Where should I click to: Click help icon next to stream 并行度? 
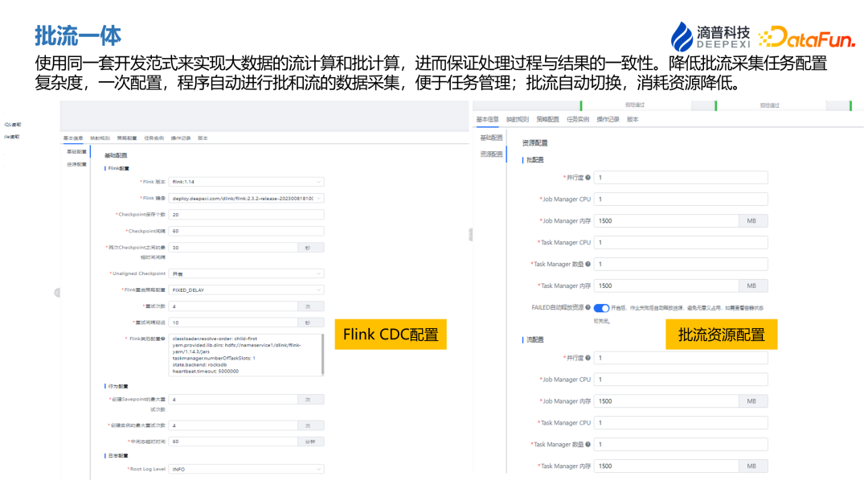[x=588, y=358]
